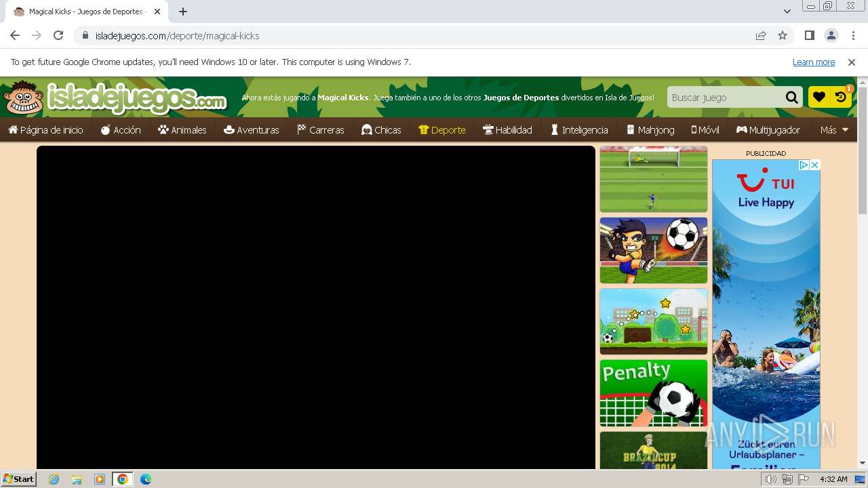This screenshot has width=868, height=488.
Task: Launch Internet Explorer from the taskbar
Action: point(54,479)
